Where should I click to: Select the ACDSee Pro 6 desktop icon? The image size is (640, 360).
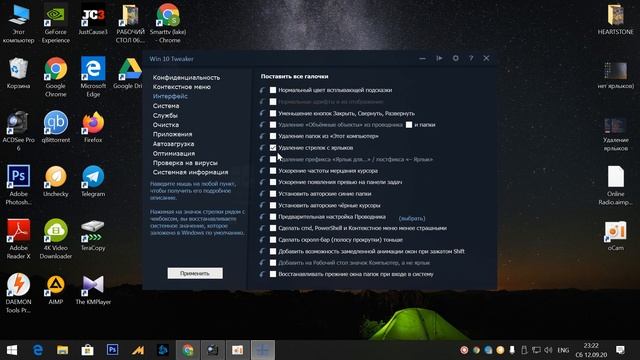[x=18, y=131]
